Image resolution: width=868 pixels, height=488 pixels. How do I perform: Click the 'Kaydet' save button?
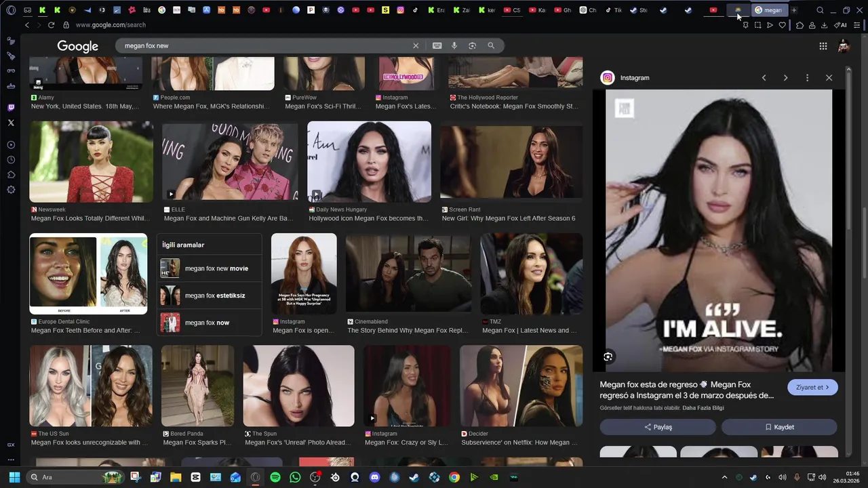pos(779,427)
